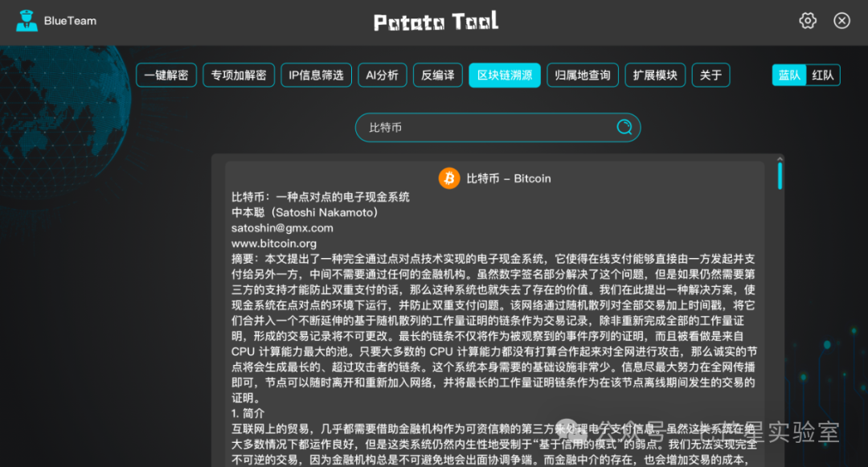Open the settings gear icon

(x=808, y=21)
